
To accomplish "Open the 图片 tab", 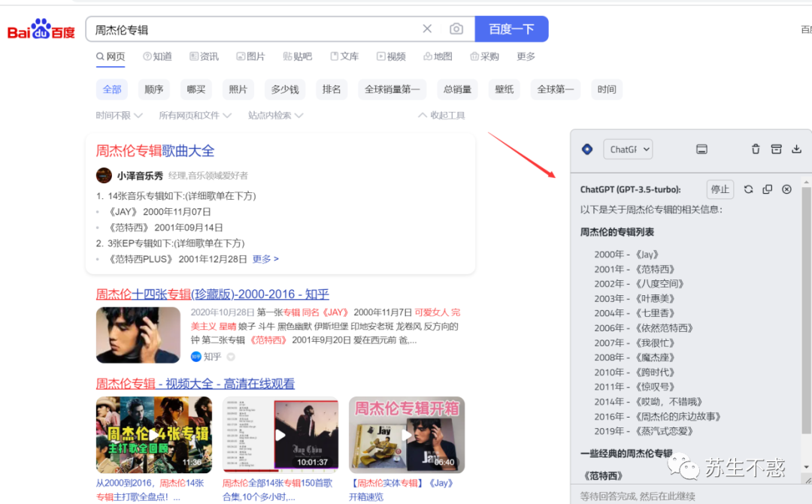I will pyautogui.click(x=250, y=56).
